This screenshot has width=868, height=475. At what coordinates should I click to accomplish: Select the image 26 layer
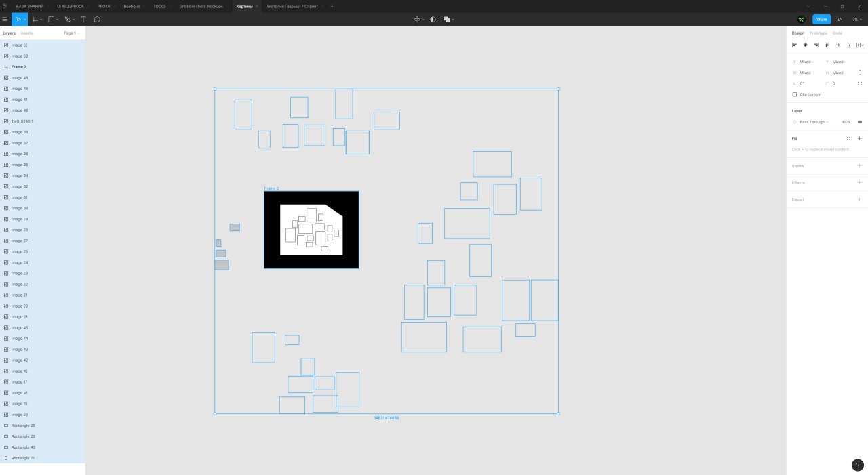[43, 415]
